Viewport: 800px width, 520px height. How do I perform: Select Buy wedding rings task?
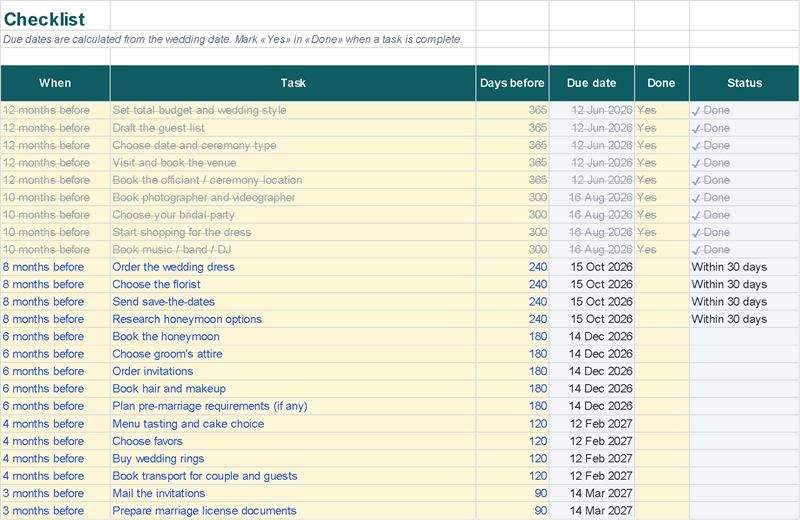(x=293, y=458)
